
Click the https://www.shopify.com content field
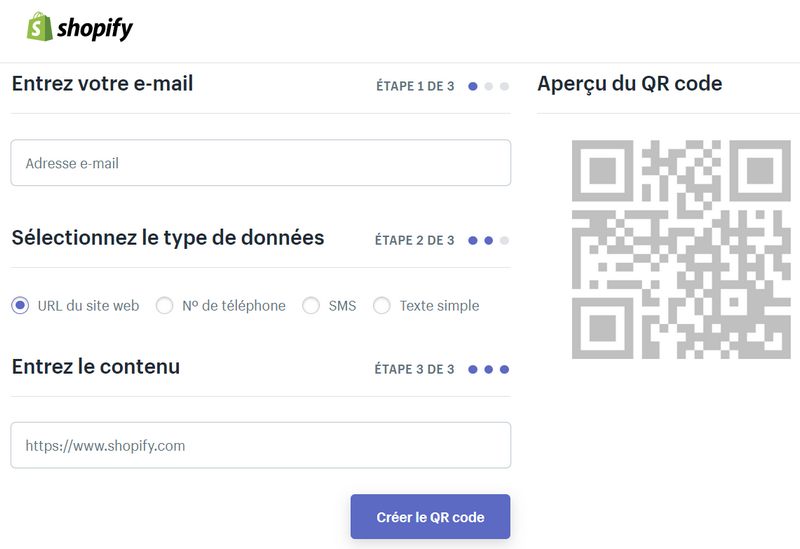tap(260, 445)
